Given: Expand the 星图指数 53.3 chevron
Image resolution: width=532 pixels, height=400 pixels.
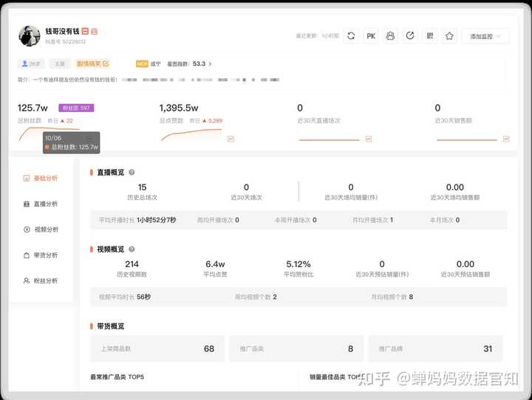Looking at the screenshot, I should [210, 63].
